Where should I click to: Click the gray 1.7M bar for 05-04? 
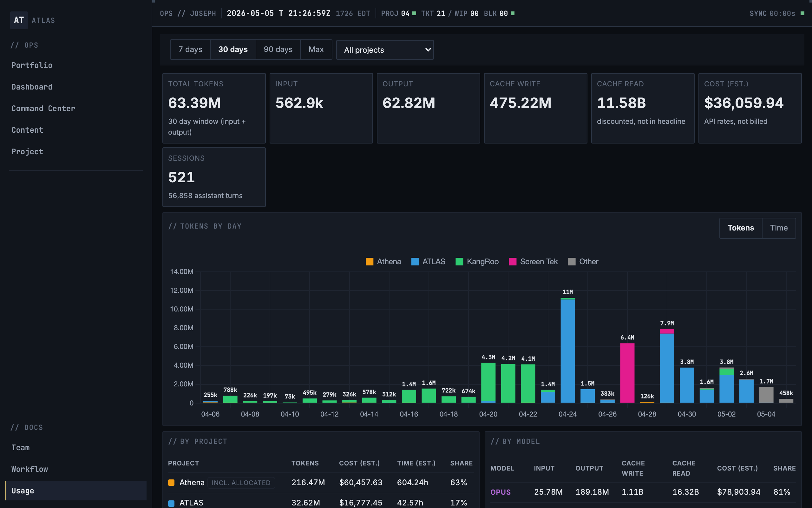pyautogui.click(x=766, y=395)
